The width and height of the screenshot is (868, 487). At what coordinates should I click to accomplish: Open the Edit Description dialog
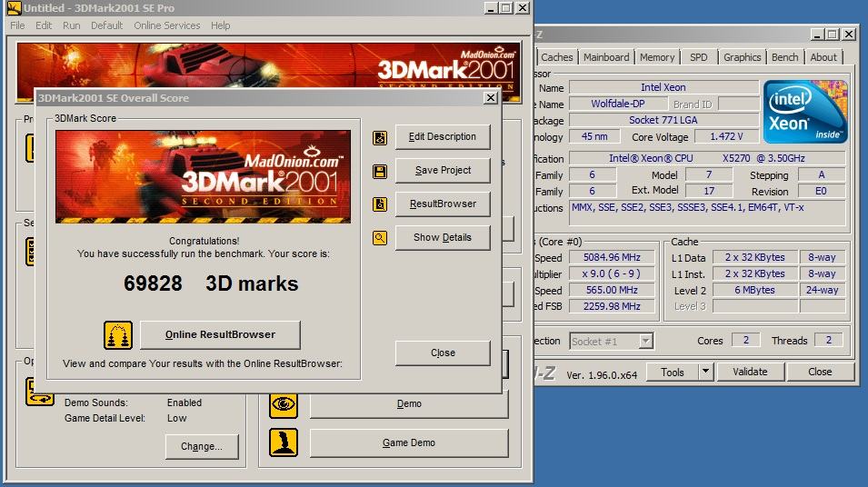click(x=443, y=136)
